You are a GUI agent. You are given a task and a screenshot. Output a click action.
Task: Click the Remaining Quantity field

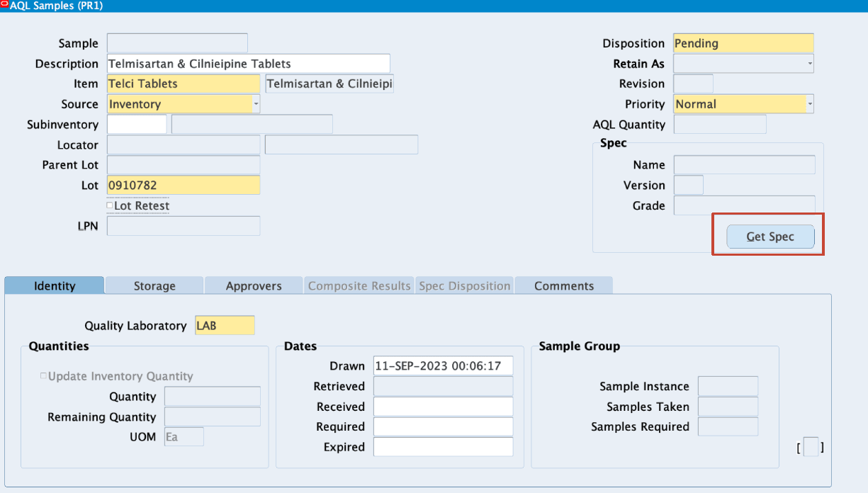pyautogui.click(x=213, y=416)
